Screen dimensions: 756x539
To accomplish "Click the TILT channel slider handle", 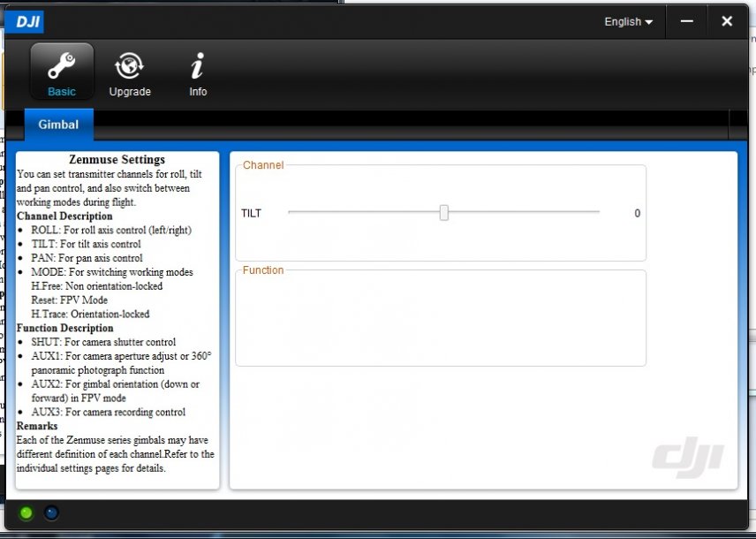I will coord(444,213).
